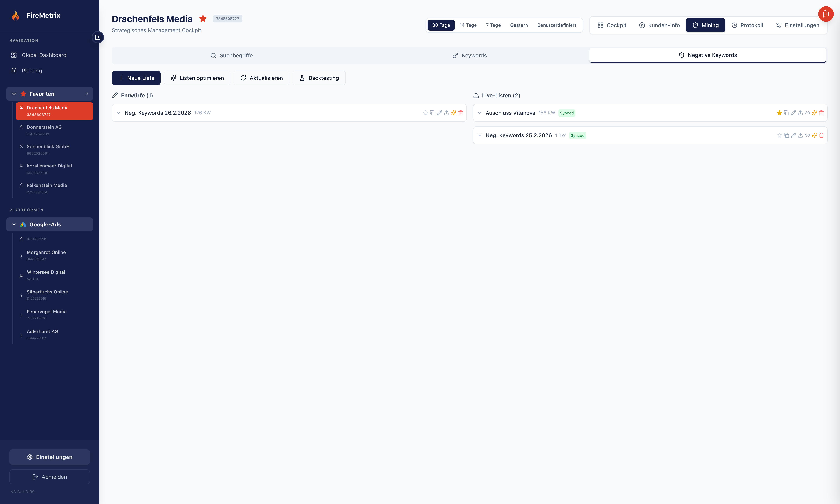Duplicate the Neg. Keywords 25.2.2026 list
The width and height of the screenshot is (840, 504).
(x=786, y=135)
